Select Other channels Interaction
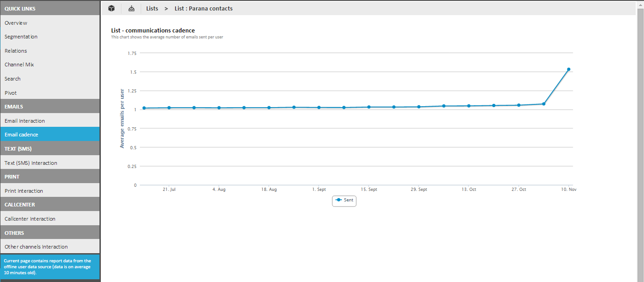The width and height of the screenshot is (644, 282). pyautogui.click(x=36, y=247)
